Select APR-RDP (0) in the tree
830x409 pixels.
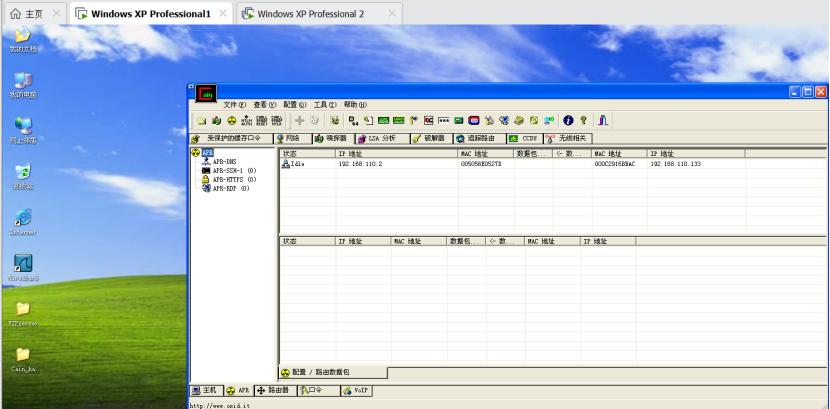231,188
